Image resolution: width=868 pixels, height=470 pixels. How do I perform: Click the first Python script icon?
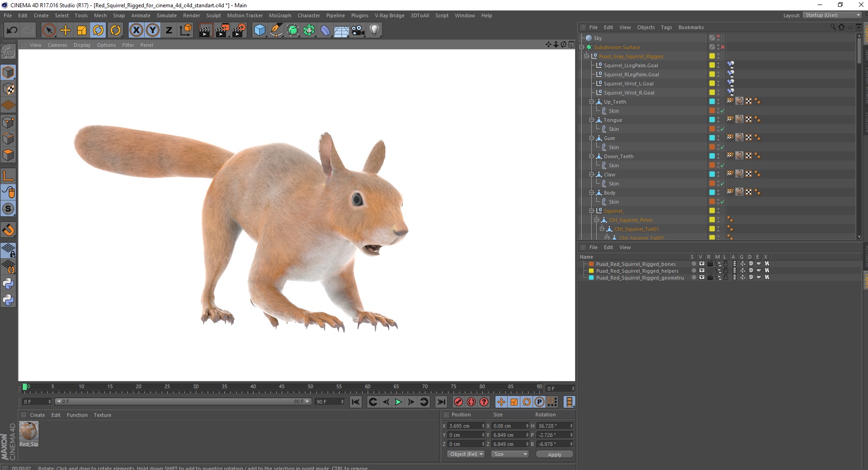(x=8, y=284)
